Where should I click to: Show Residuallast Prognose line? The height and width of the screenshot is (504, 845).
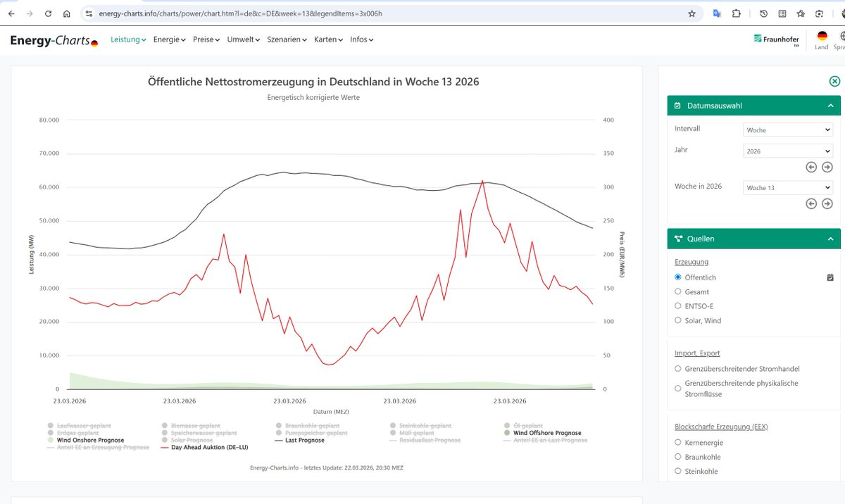(425, 440)
